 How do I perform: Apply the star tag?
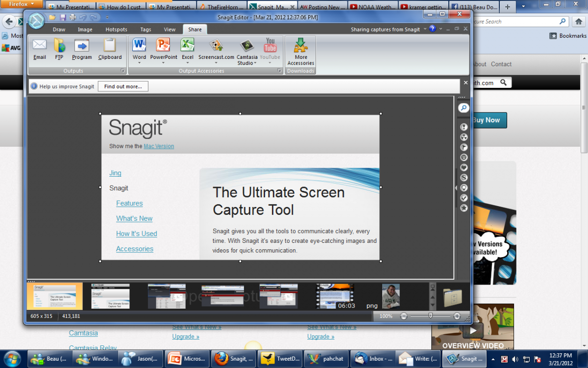pyautogui.click(x=464, y=208)
